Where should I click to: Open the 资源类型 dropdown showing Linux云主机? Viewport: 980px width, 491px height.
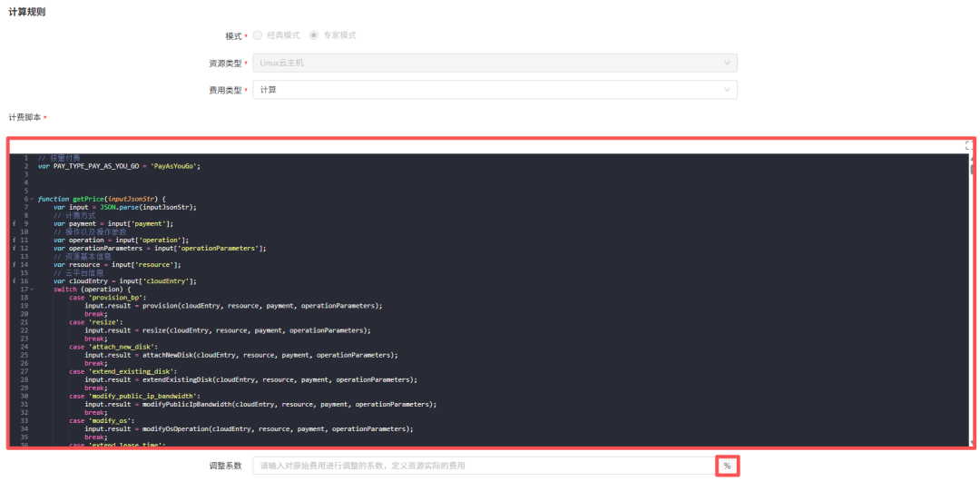[494, 63]
